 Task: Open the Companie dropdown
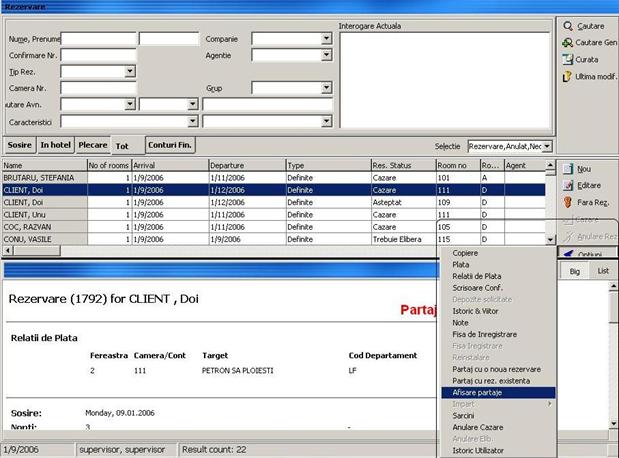[326, 39]
